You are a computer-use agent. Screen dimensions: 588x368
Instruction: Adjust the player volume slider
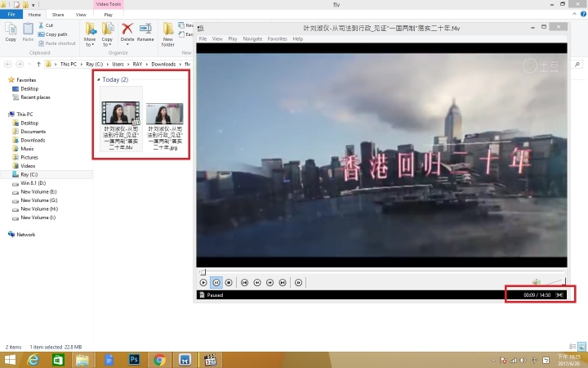coord(555,281)
